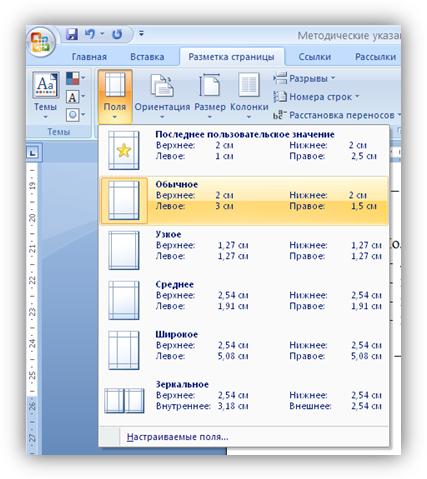This screenshot has height=479, width=427.
Task: Click the starred last custom margins thumbnail
Action: pos(124,150)
